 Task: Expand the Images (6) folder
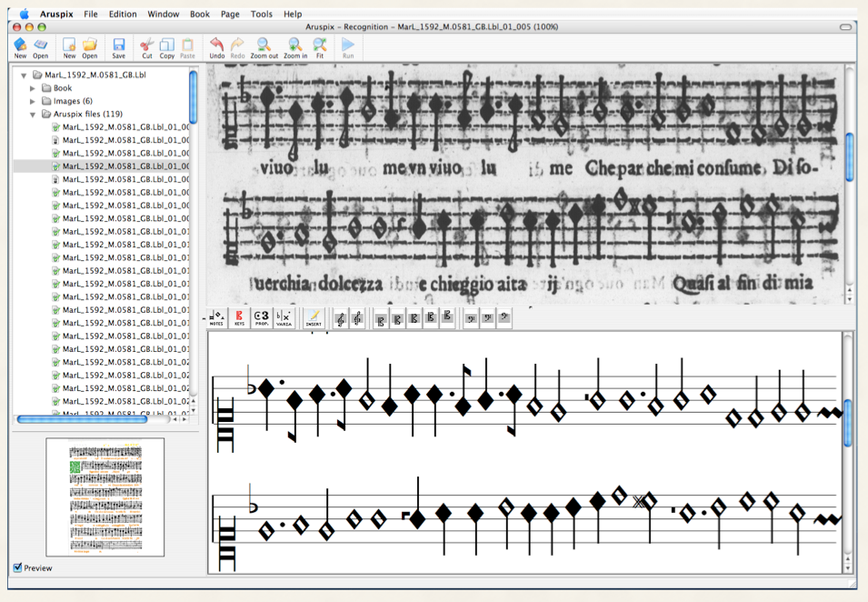click(x=33, y=101)
